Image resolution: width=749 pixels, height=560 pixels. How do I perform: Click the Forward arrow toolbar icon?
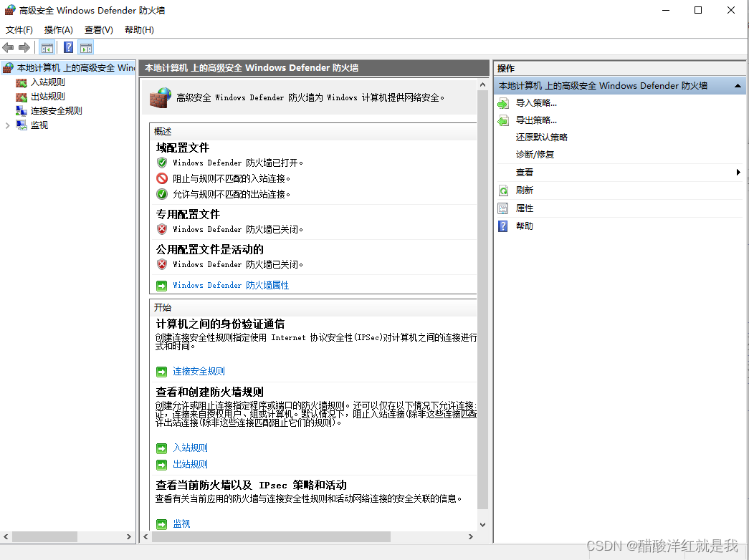coord(24,47)
